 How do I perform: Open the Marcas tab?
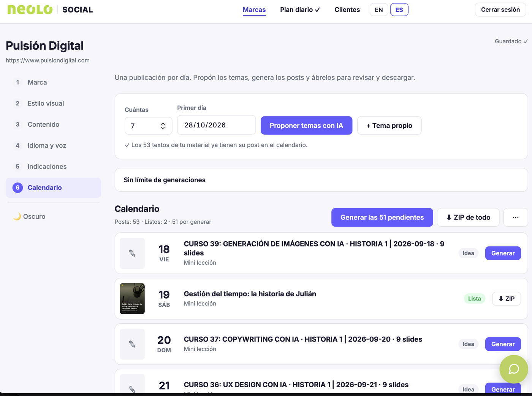(x=254, y=10)
